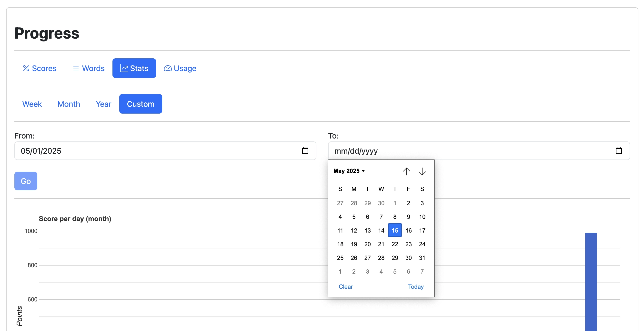This screenshot has width=644, height=331.
Task: Select May 8 in the calendar
Action: (395, 217)
